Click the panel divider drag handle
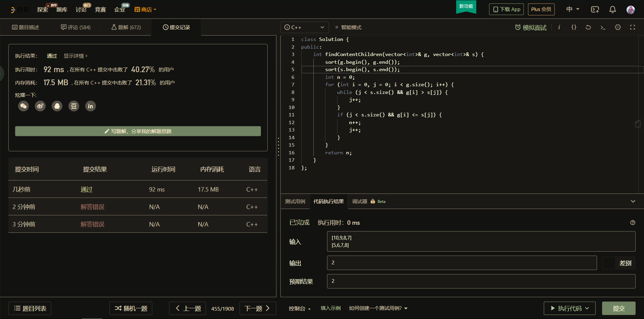The width and height of the screenshot is (644, 319). pyautogui.click(x=278, y=147)
